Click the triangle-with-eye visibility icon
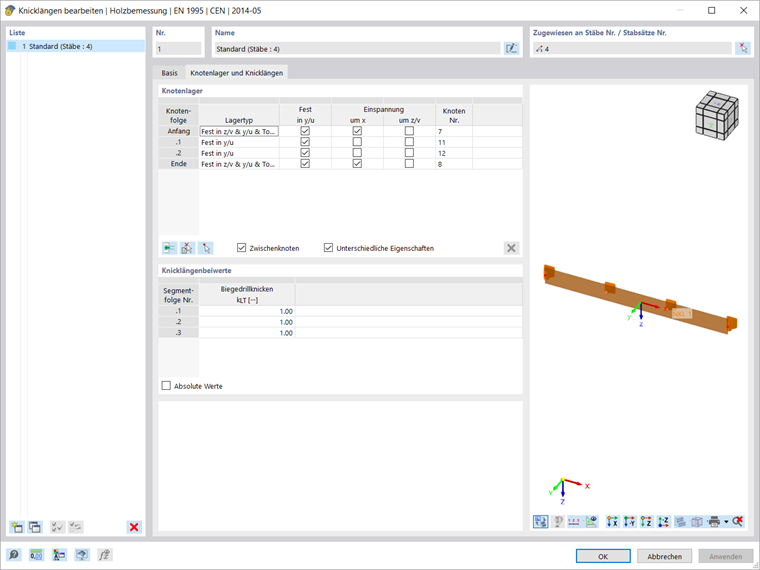The height and width of the screenshot is (570, 760). tap(591, 522)
